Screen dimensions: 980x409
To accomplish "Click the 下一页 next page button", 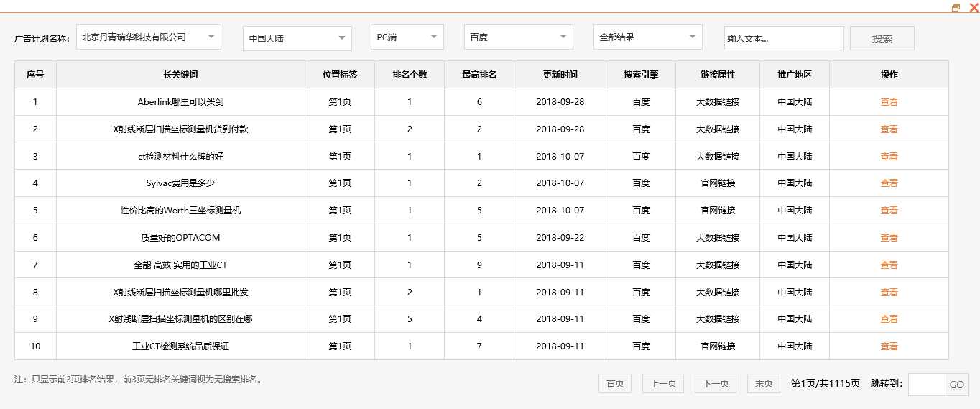I will coord(716,384).
